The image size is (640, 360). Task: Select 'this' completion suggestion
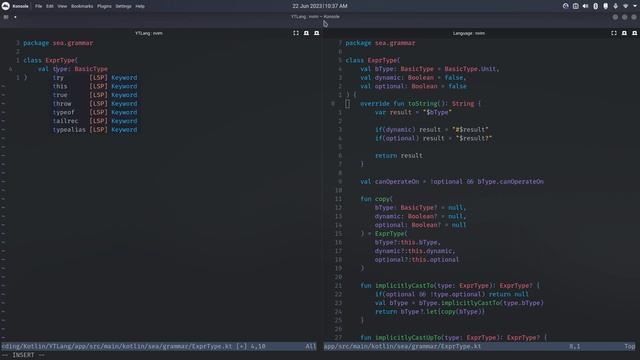pos(95,86)
